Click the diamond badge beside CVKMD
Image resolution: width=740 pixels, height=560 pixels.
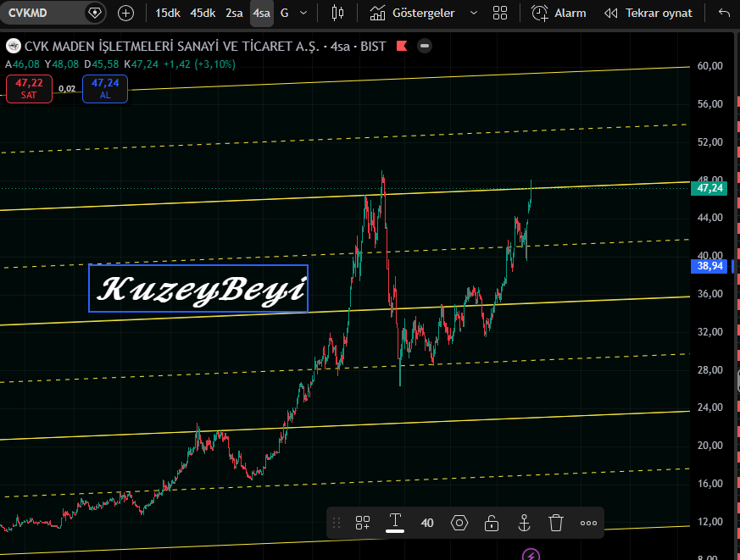pyautogui.click(x=94, y=13)
